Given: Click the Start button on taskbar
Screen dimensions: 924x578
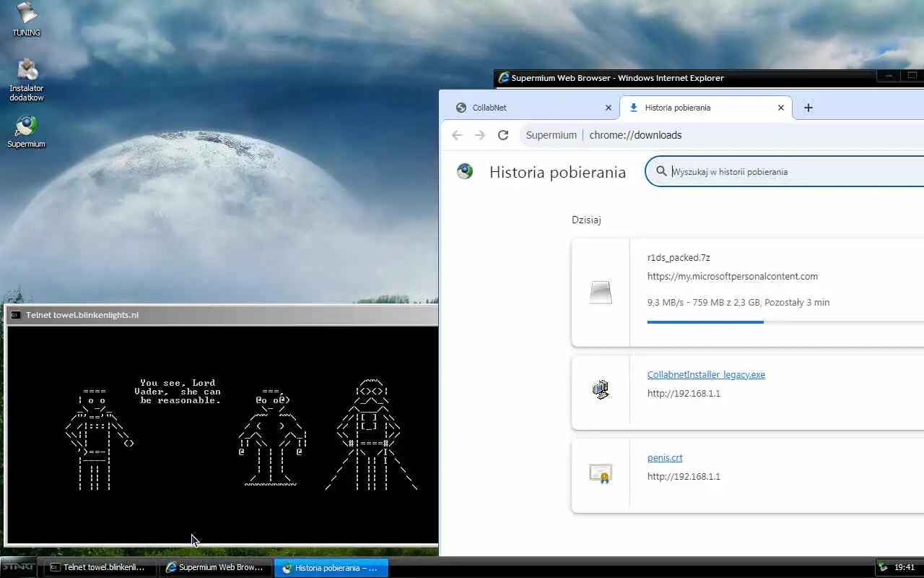Looking at the screenshot, I should coord(19,567).
